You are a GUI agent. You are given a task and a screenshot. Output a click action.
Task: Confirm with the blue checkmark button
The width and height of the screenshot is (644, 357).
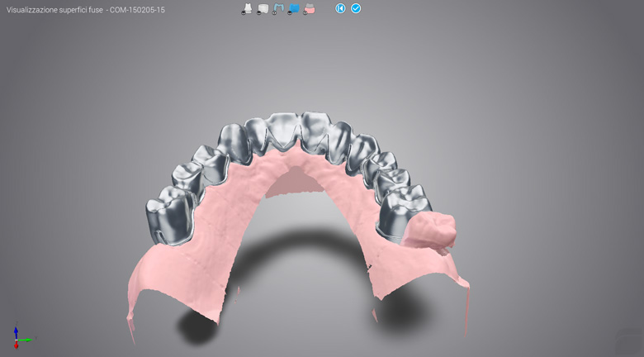[356, 8]
